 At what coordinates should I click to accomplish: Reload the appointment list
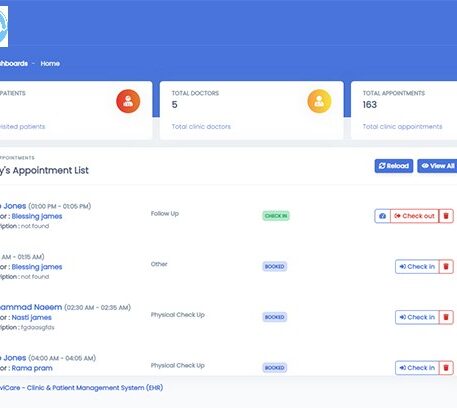394,166
